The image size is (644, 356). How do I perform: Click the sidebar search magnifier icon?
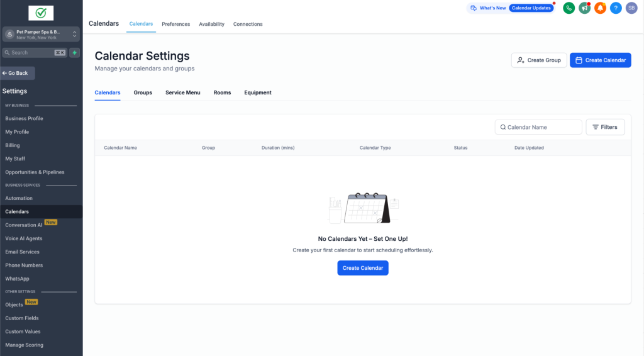point(7,53)
